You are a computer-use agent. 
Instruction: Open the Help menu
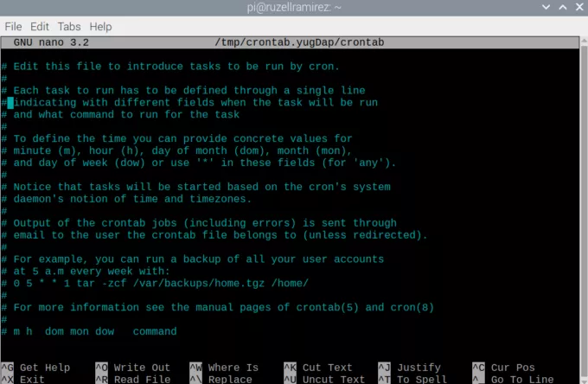(x=100, y=27)
